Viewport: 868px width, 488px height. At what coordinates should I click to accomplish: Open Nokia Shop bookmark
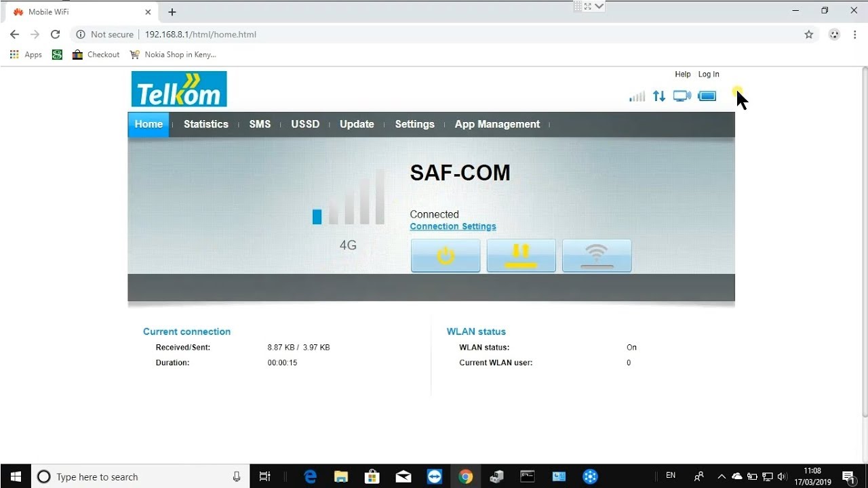(x=173, y=55)
